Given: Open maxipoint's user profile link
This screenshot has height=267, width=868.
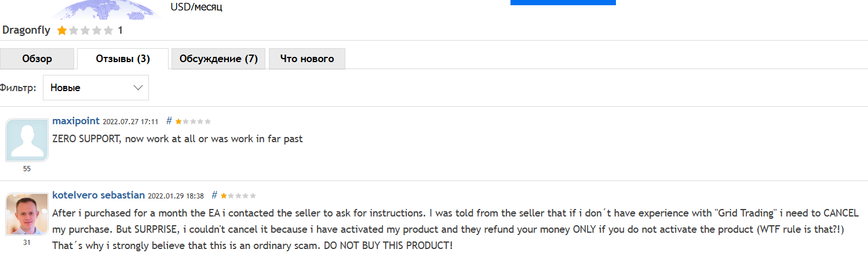Looking at the screenshot, I should click(x=76, y=121).
